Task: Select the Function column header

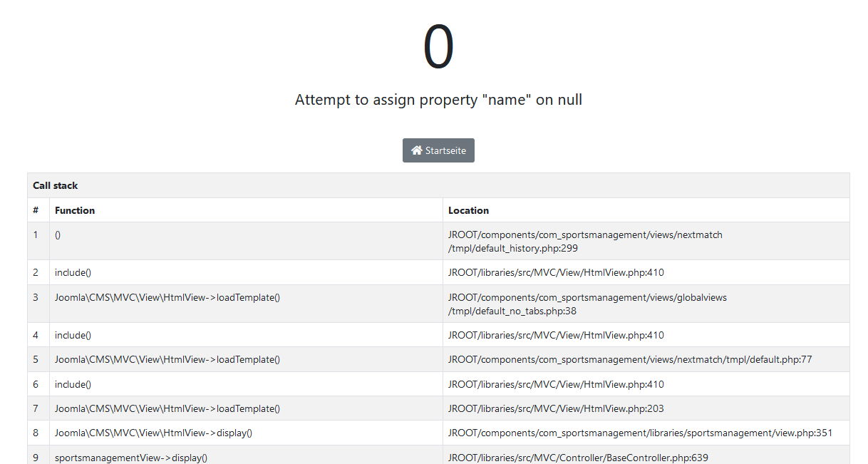Action: pos(74,210)
